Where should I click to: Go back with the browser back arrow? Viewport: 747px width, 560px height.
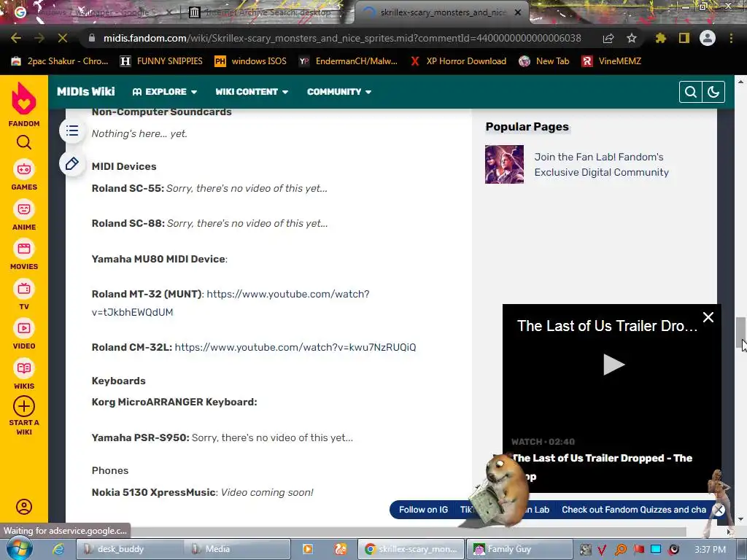(16, 38)
